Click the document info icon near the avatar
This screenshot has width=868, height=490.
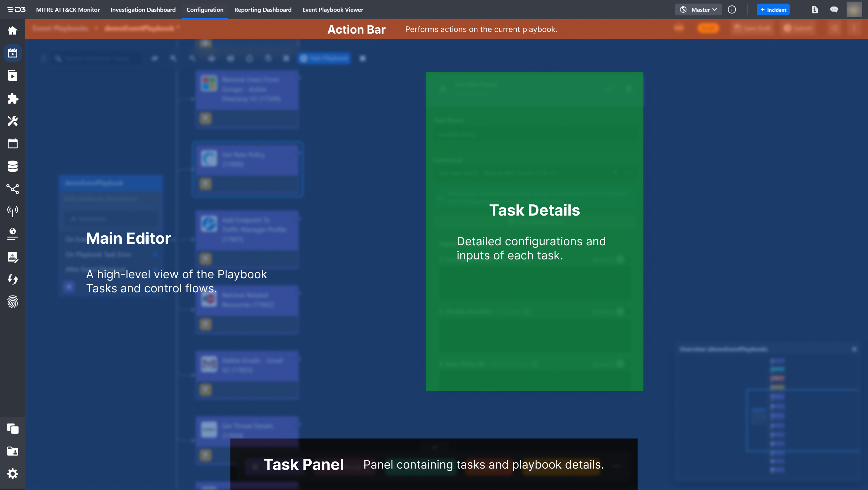coord(815,10)
